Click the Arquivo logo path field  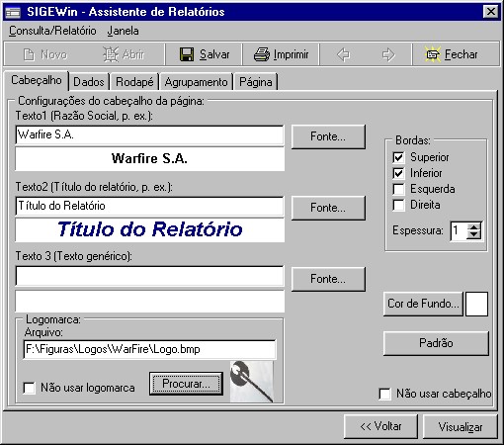tap(150, 349)
